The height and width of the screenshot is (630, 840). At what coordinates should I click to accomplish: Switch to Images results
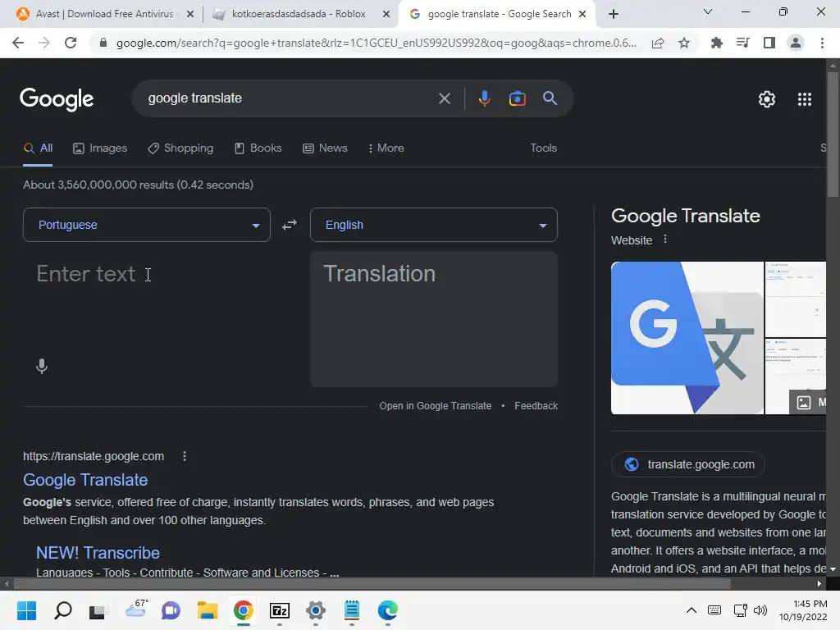coord(100,148)
